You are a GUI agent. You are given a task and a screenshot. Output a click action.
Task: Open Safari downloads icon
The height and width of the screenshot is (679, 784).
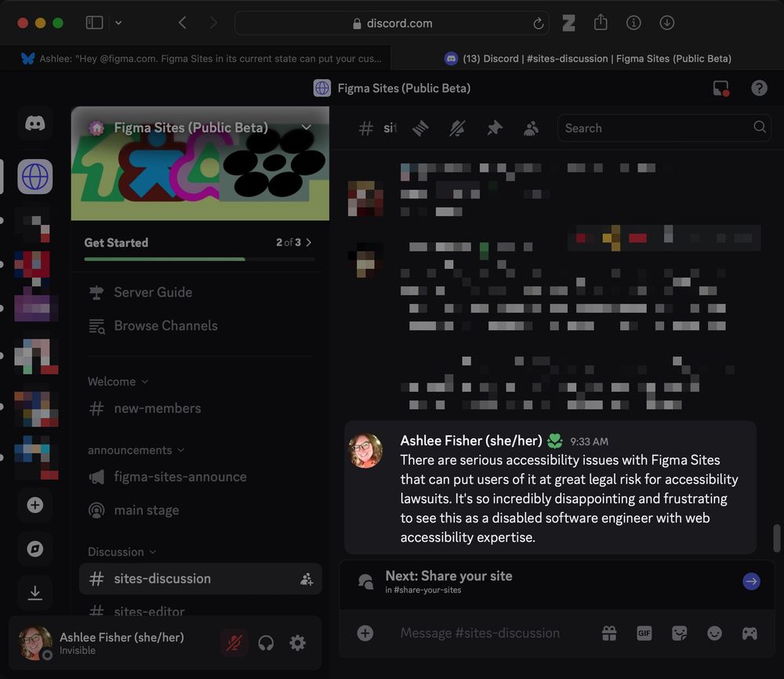[666, 23]
